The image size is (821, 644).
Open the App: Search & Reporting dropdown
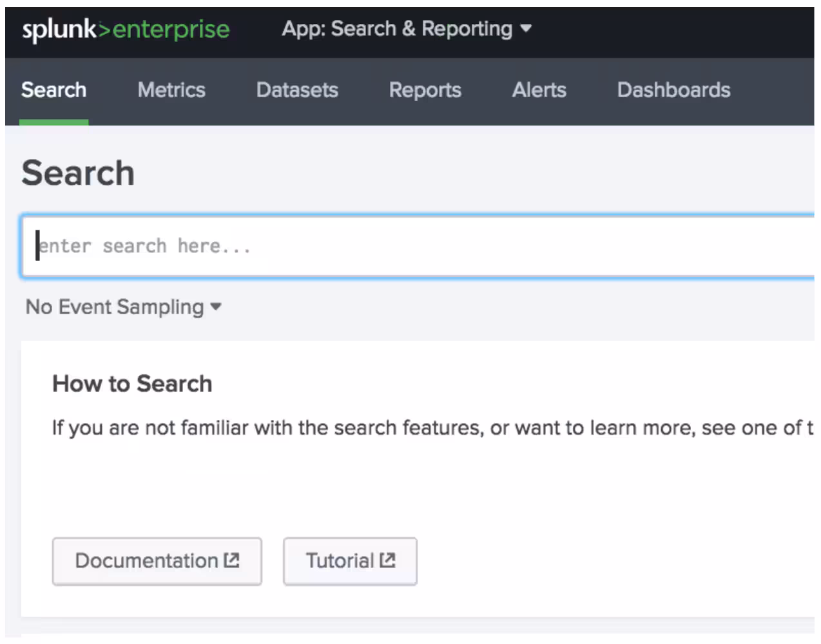406,28
